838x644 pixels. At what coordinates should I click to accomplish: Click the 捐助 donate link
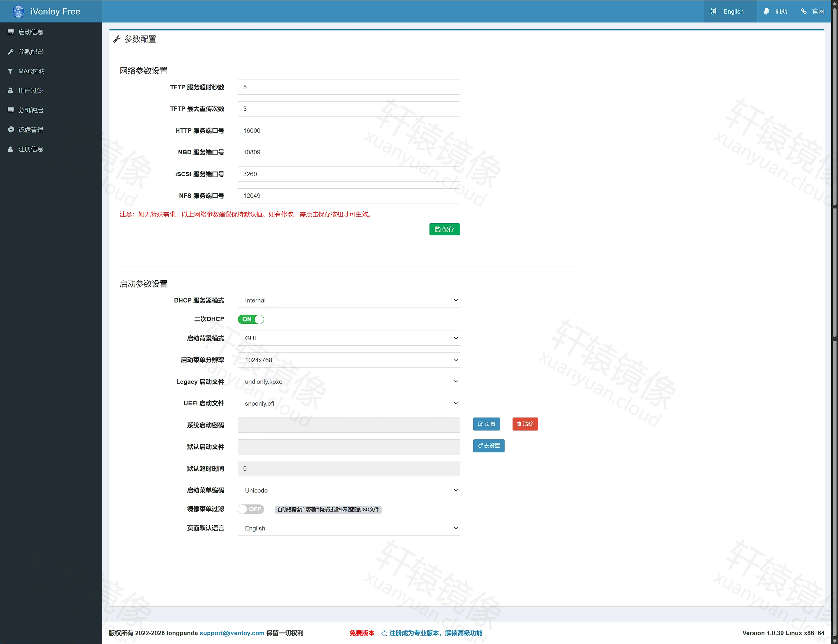(x=775, y=12)
